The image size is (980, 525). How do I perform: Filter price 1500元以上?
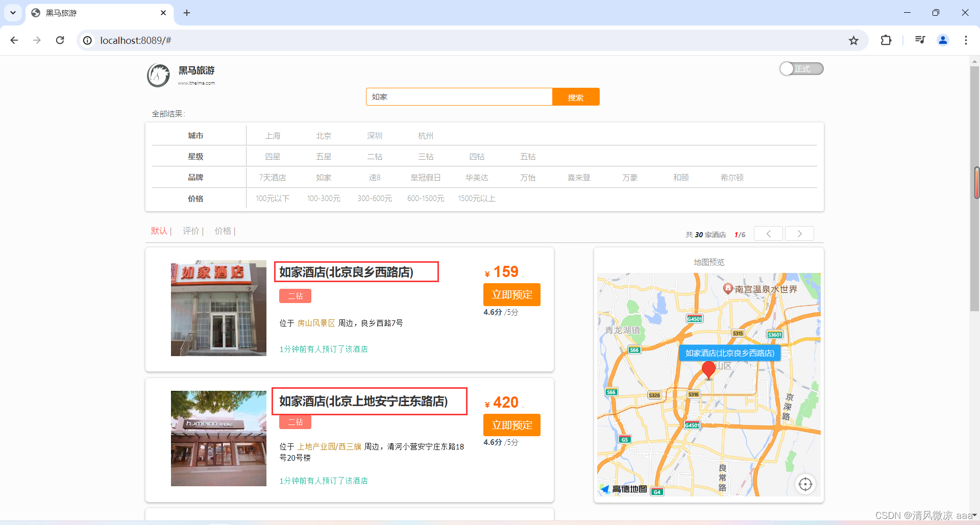pos(477,198)
